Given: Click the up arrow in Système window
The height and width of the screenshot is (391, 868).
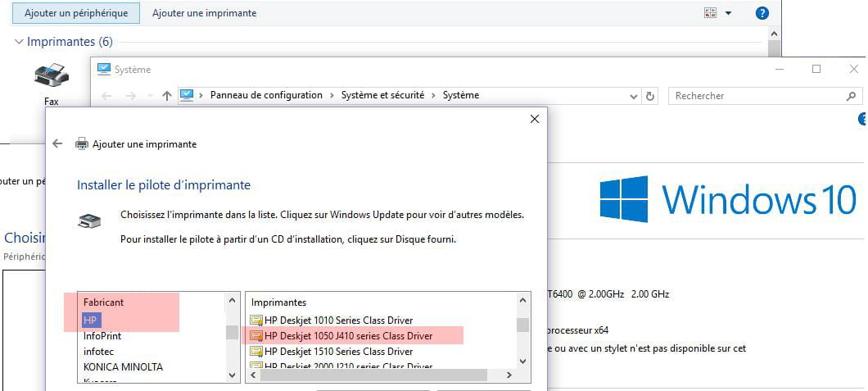Looking at the screenshot, I should 166,96.
